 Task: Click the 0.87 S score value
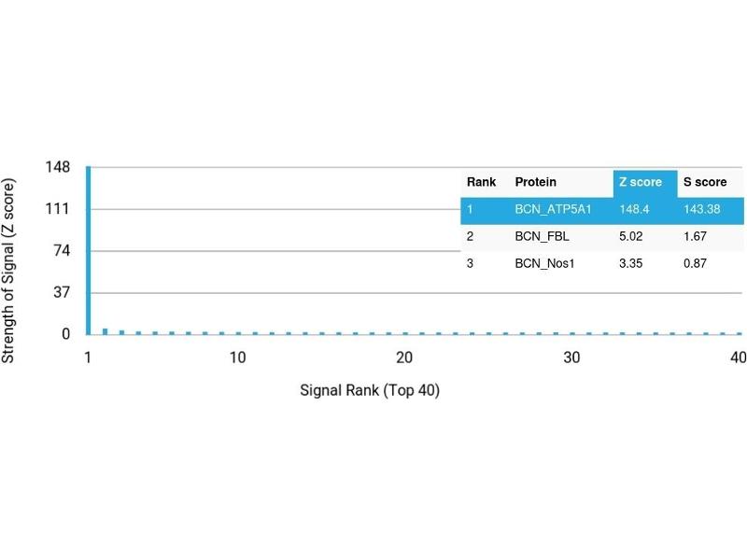tap(696, 263)
